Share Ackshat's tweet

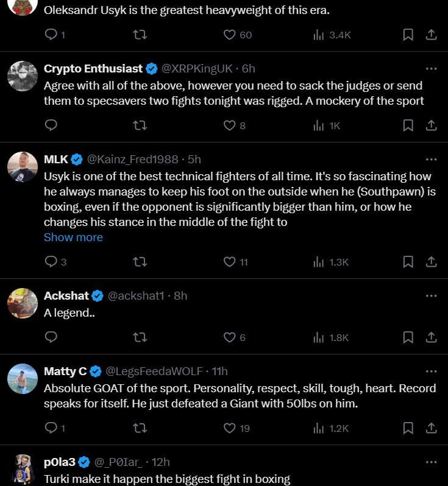(431, 337)
